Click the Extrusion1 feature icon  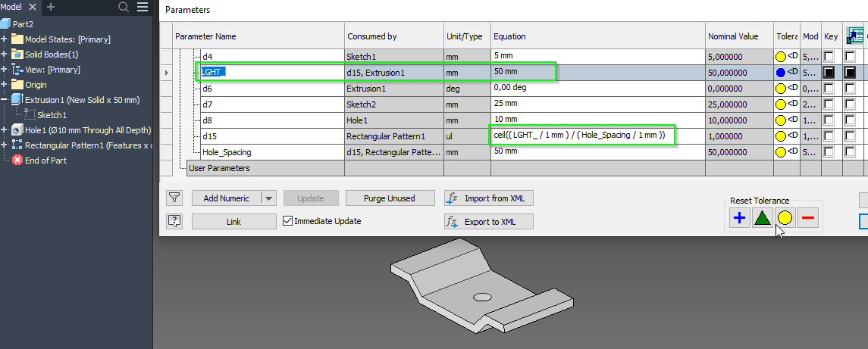pos(17,100)
